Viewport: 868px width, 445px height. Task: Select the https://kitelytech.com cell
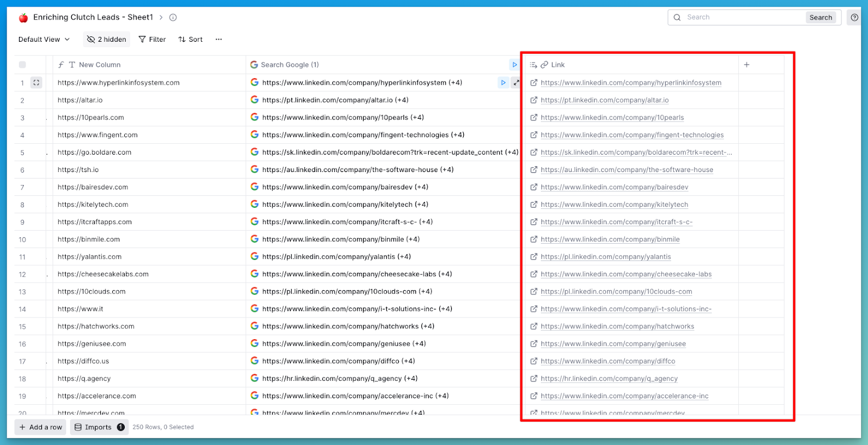point(149,205)
